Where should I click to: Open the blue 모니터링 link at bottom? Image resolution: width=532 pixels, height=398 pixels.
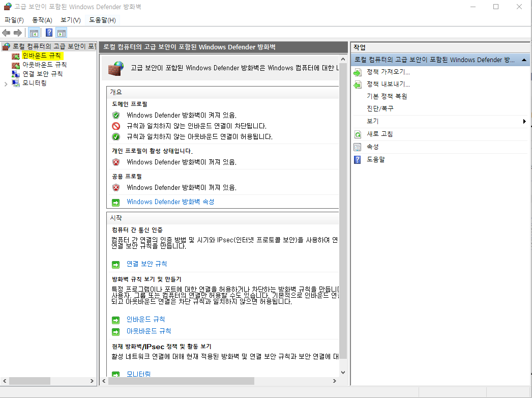[x=138, y=374]
